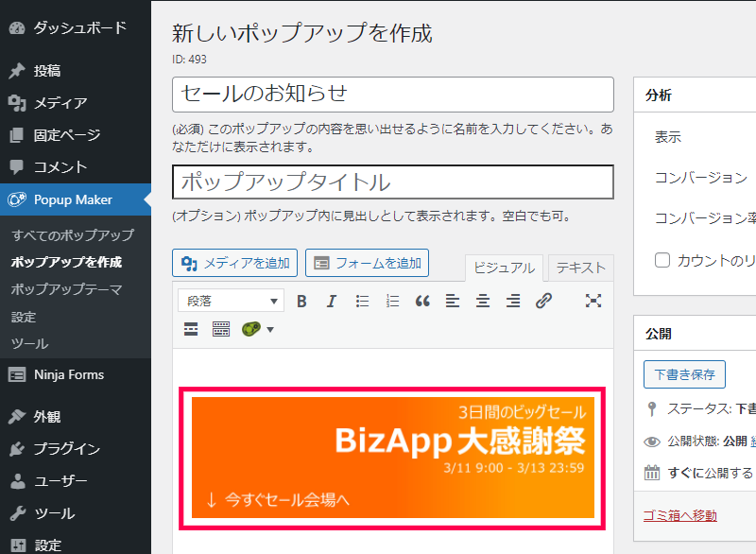Open メディア in the sidebar
This screenshot has width=756, height=554.
click(x=76, y=103)
